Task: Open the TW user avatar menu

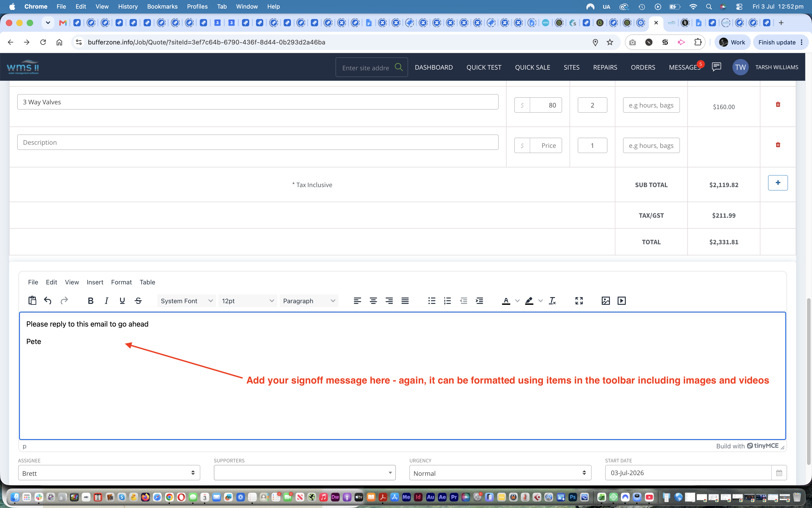Action: click(x=740, y=67)
